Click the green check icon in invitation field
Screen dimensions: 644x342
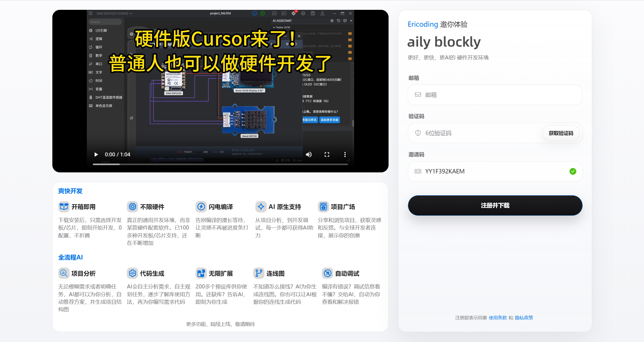(x=573, y=171)
